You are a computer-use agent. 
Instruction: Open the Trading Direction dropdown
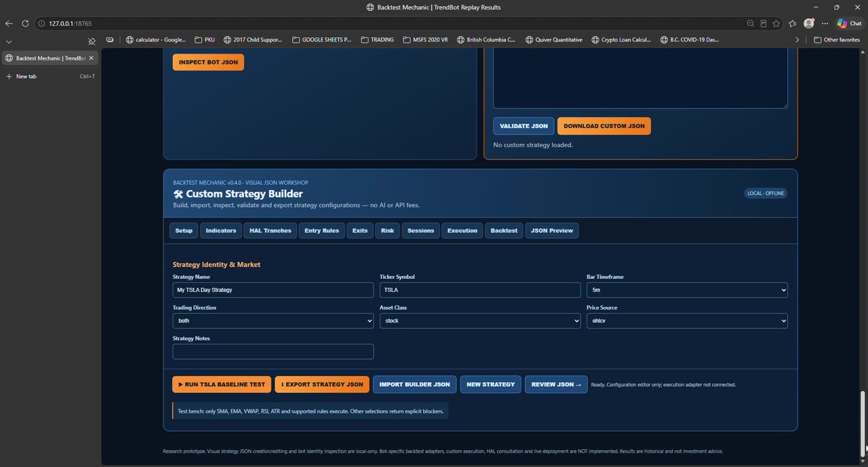(273, 320)
